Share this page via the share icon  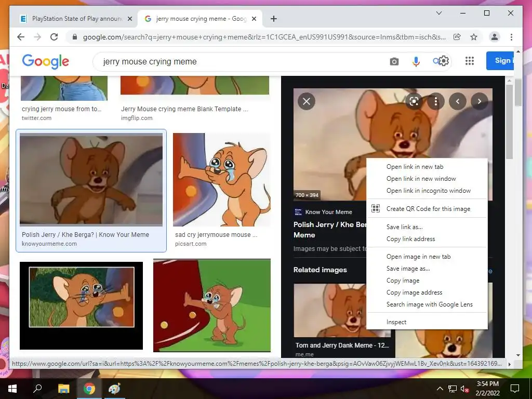click(x=457, y=37)
